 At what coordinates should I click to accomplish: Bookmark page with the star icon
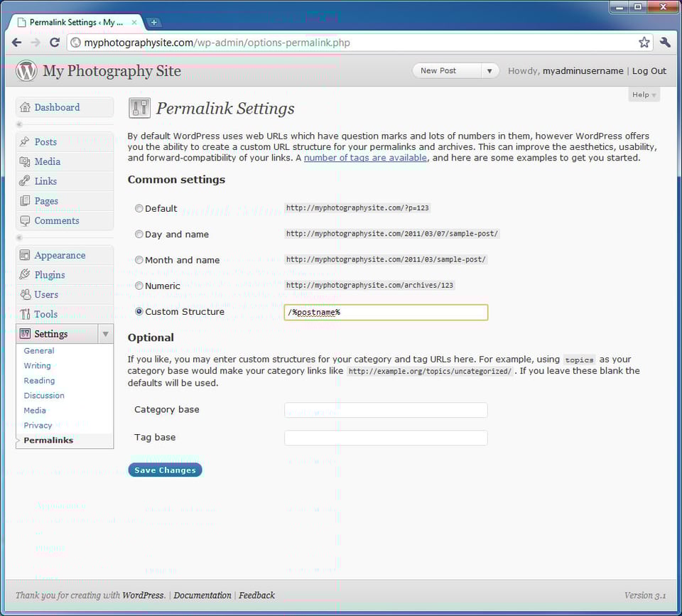(x=644, y=42)
